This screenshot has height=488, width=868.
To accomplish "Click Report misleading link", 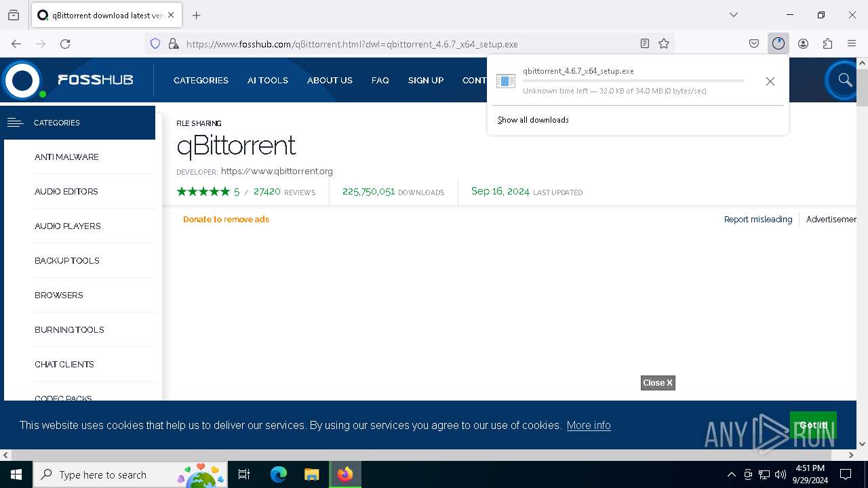I will pyautogui.click(x=757, y=220).
